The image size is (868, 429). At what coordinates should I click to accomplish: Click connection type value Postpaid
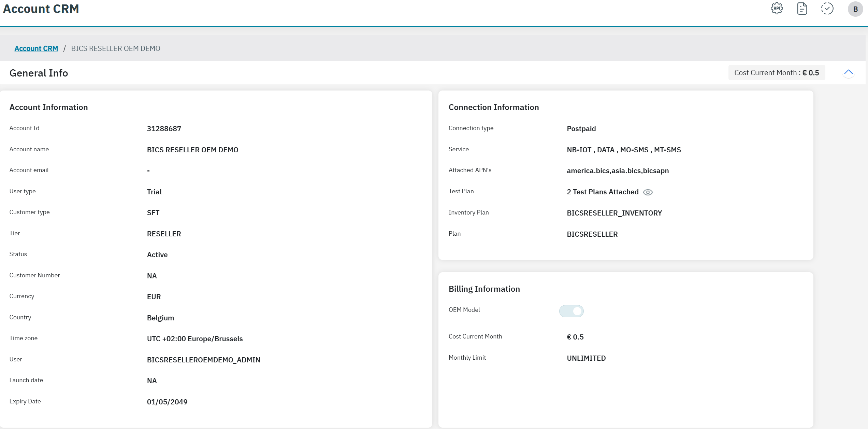point(581,129)
